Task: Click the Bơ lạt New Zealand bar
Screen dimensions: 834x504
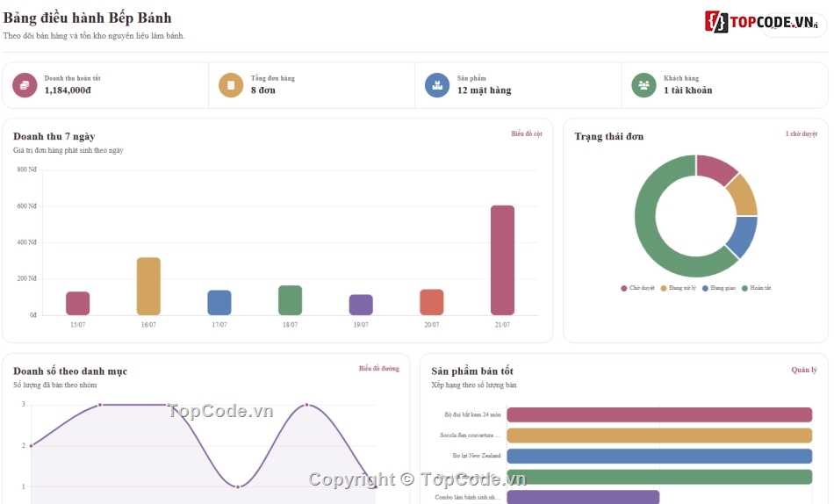Action: [x=659, y=456]
